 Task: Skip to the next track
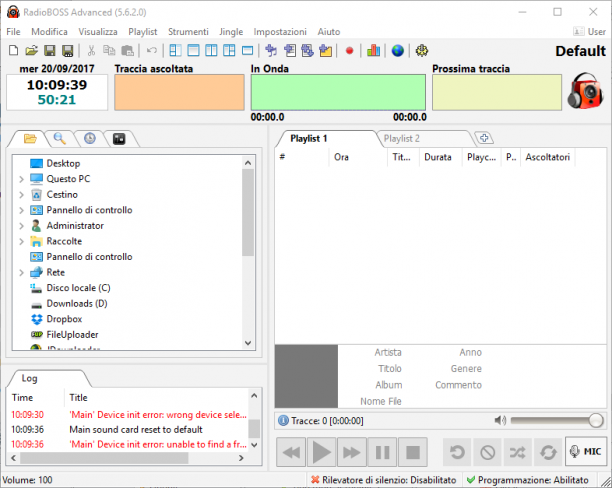pos(352,452)
